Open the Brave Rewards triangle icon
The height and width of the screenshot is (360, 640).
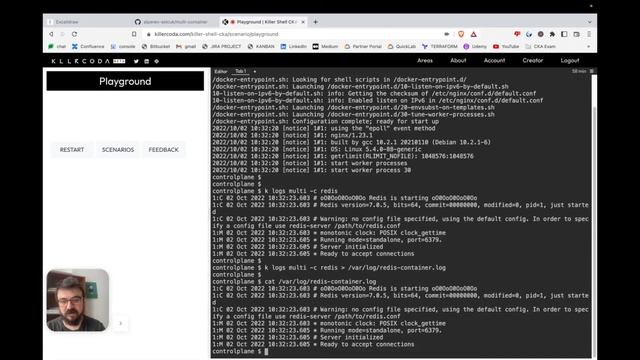(473, 34)
